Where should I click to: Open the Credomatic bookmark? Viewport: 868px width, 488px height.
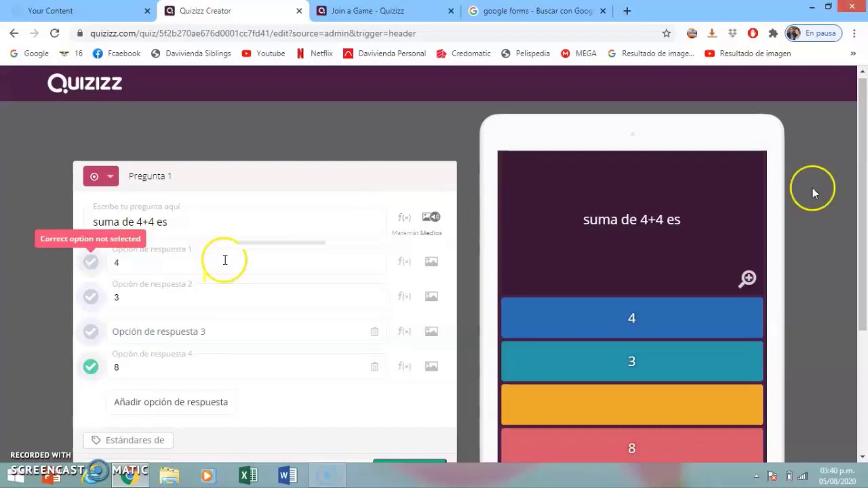pyautogui.click(x=463, y=54)
